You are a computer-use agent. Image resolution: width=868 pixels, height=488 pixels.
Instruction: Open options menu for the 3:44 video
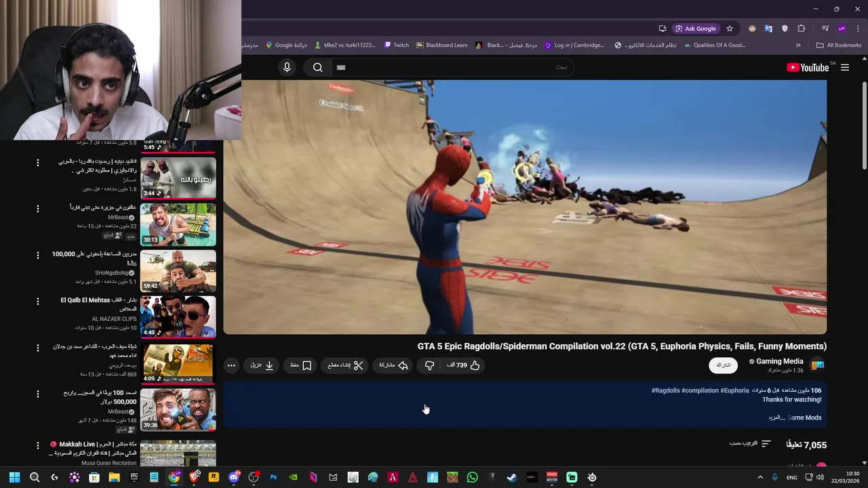coord(38,163)
